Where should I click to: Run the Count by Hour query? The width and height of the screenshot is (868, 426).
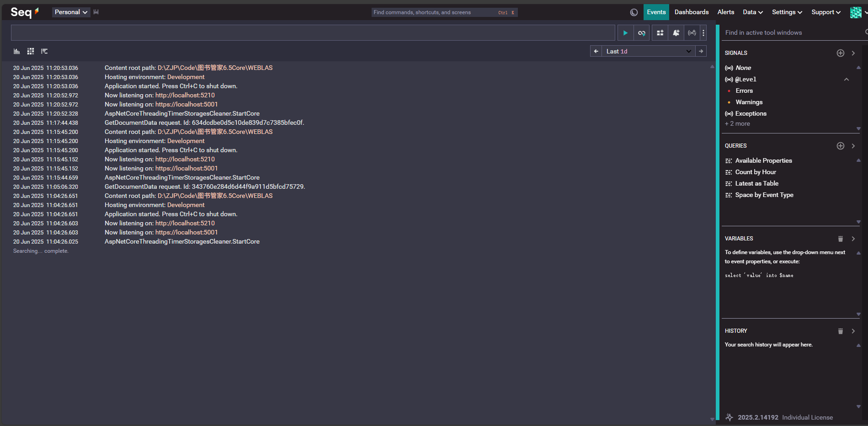tap(756, 172)
